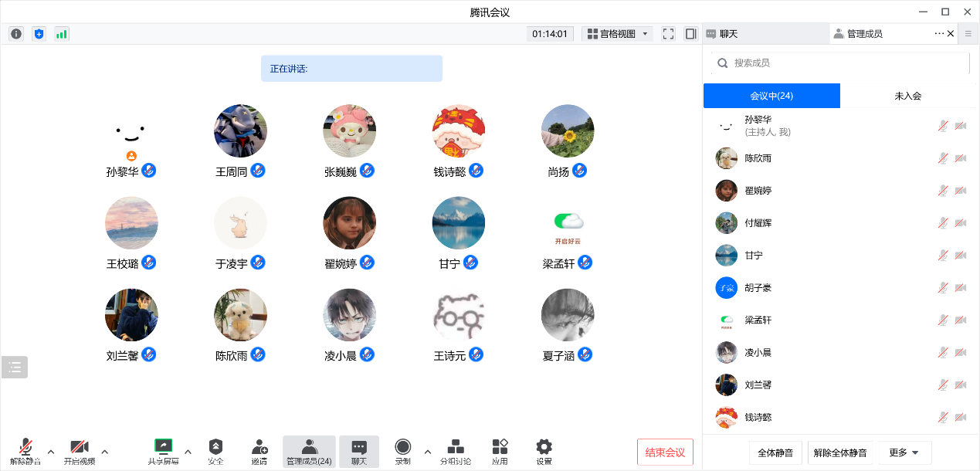Click the blue security shield icon
Viewport: 980px width, 471px height.
click(x=39, y=34)
